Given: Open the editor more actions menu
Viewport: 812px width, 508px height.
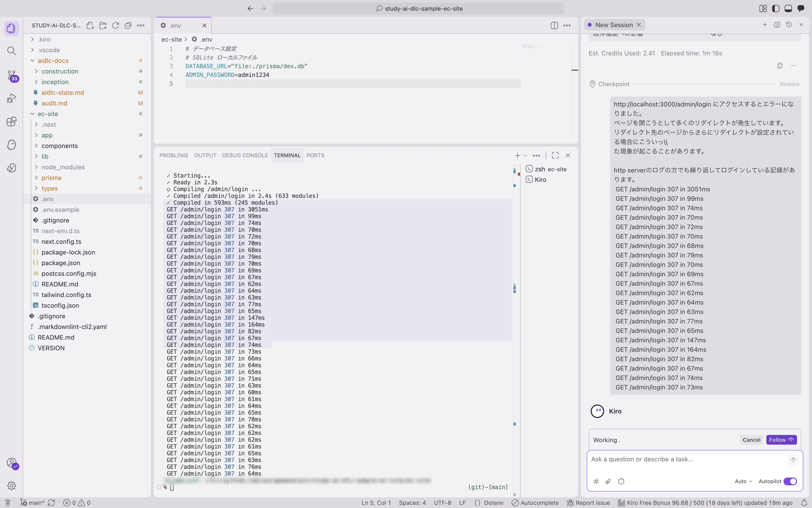Looking at the screenshot, I should pos(567,26).
